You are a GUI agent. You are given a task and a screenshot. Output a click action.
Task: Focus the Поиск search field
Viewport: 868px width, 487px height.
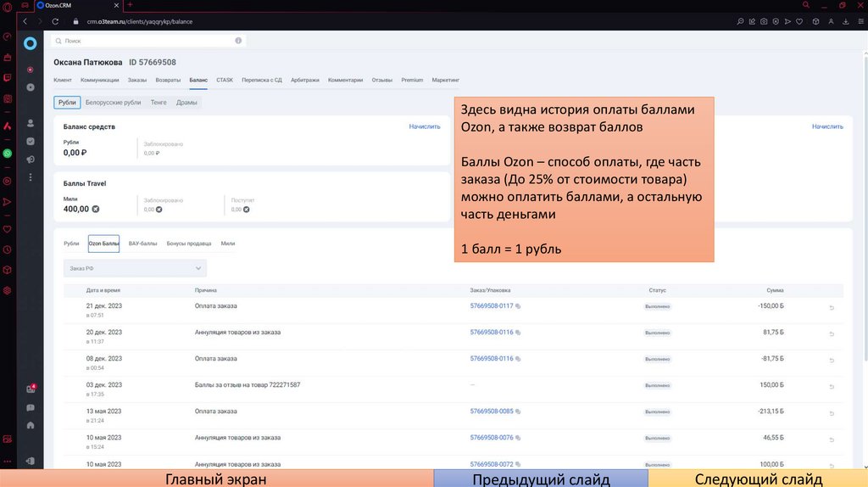coord(148,41)
